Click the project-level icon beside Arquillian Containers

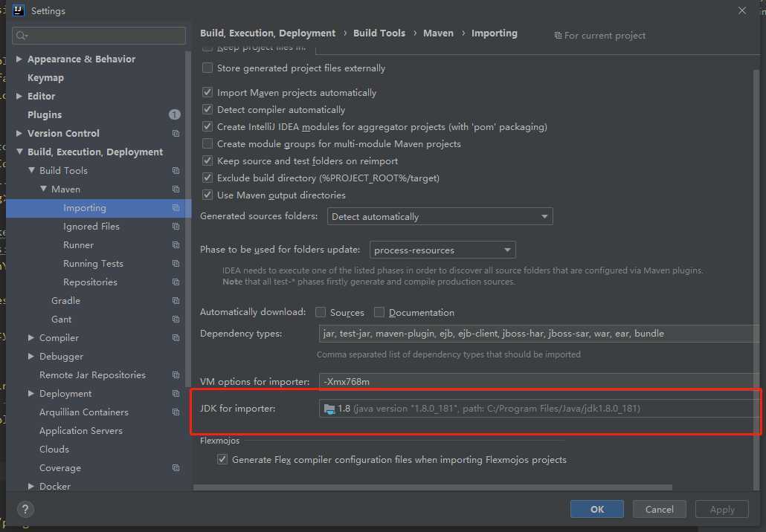[x=176, y=412]
